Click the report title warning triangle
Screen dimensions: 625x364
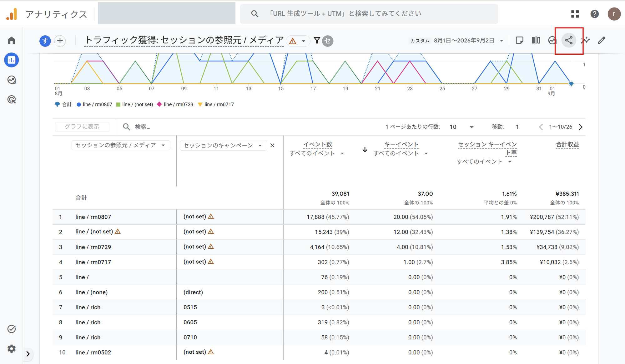click(x=293, y=41)
